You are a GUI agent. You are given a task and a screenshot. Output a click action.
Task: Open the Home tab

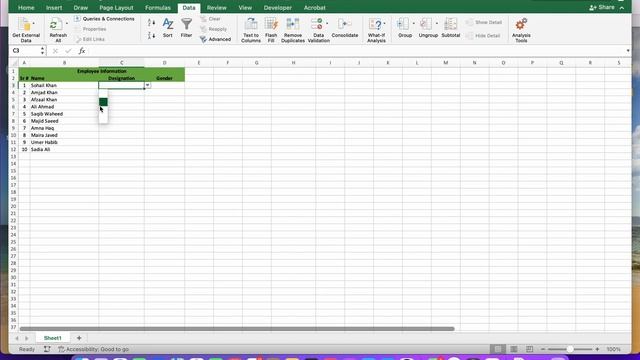[26, 8]
